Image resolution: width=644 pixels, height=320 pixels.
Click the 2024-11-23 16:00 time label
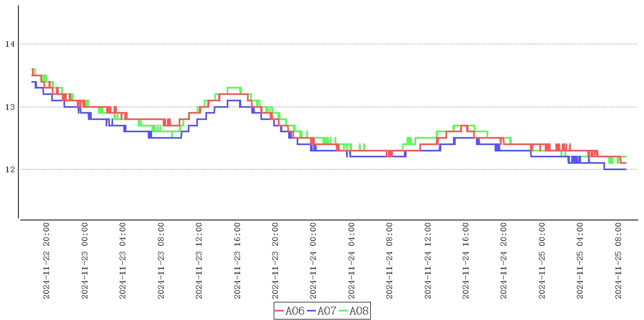237,261
